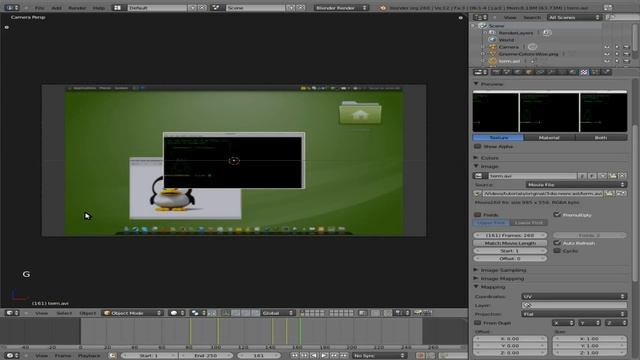Open the Help menu
Viewport: 640px width, 360px height.
99,8
